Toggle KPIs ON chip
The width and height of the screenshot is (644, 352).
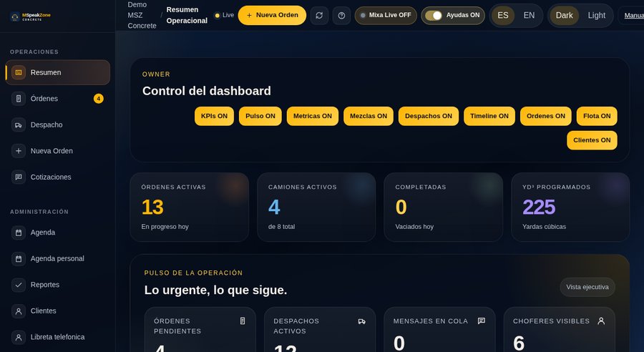[x=214, y=116]
